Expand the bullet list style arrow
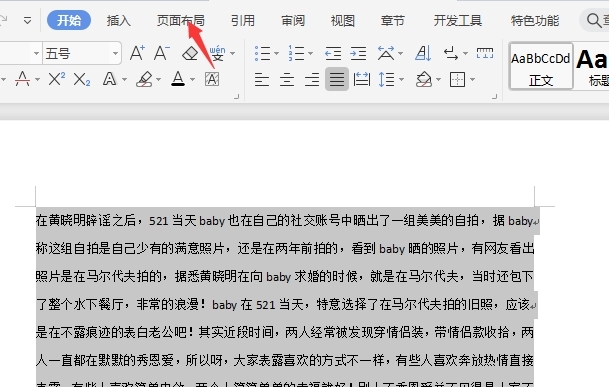The image size is (609, 387). point(277,53)
